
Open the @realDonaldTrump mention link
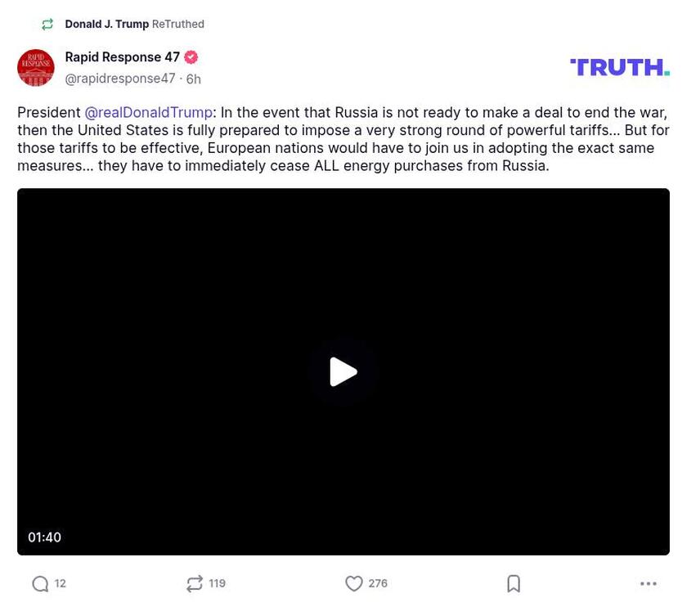149,112
